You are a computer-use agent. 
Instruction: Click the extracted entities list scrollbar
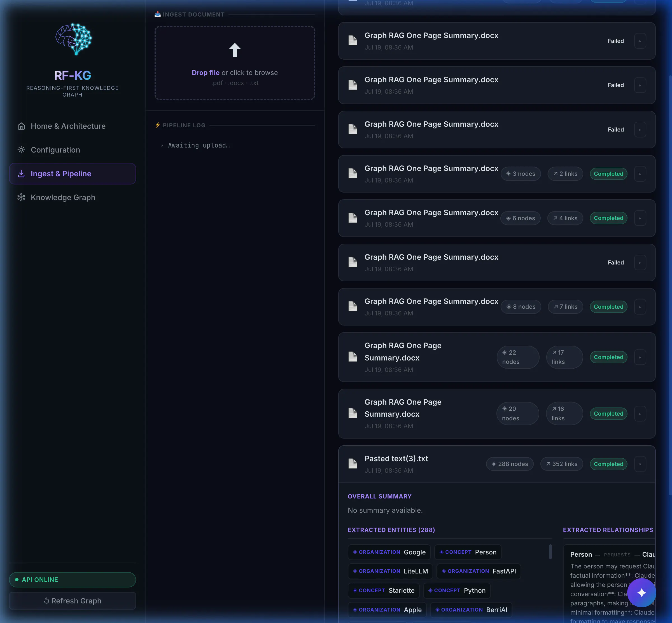click(x=550, y=552)
